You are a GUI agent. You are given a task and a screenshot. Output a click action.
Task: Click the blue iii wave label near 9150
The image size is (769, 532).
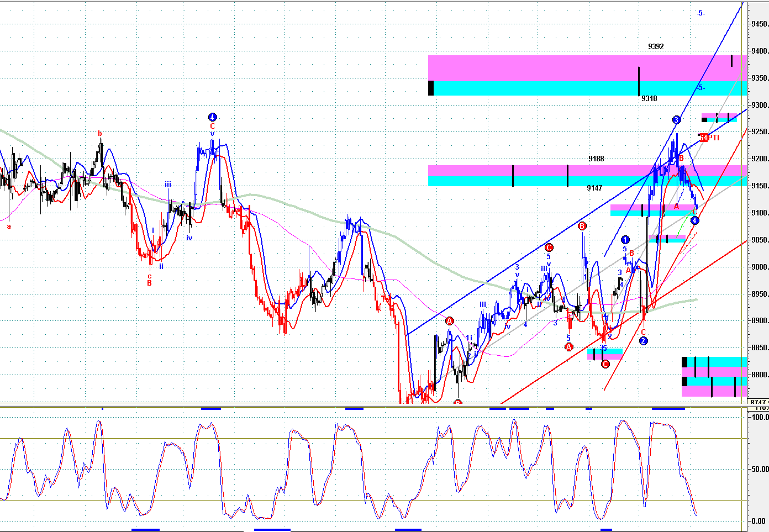167,184
